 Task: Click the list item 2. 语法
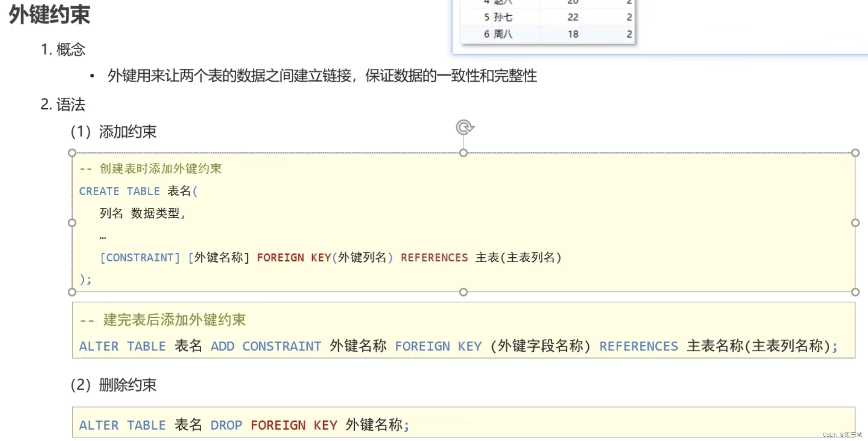[63, 105]
